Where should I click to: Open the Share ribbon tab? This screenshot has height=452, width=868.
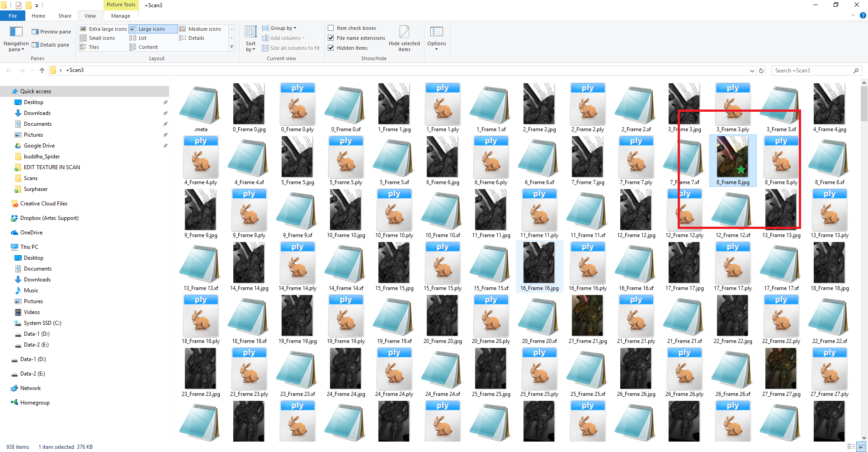(x=65, y=16)
